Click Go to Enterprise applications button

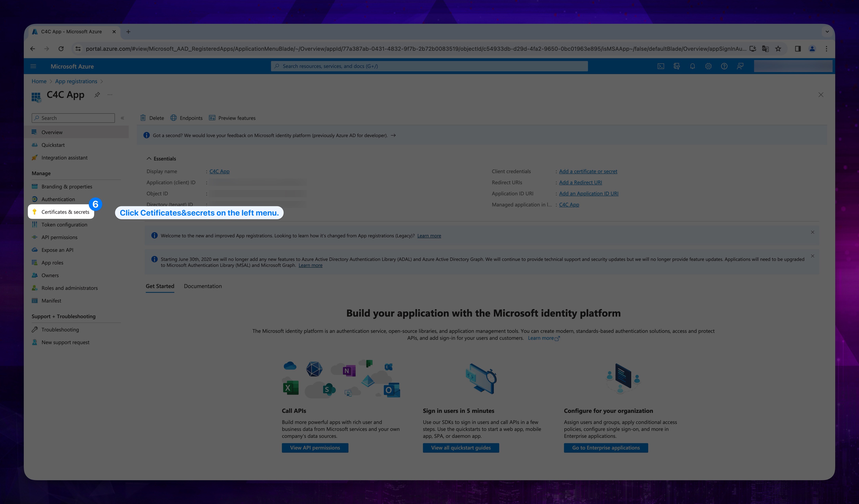(x=606, y=448)
